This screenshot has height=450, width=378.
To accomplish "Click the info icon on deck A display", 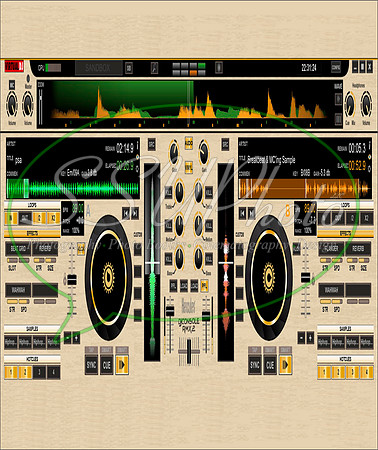I will (137, 145).
